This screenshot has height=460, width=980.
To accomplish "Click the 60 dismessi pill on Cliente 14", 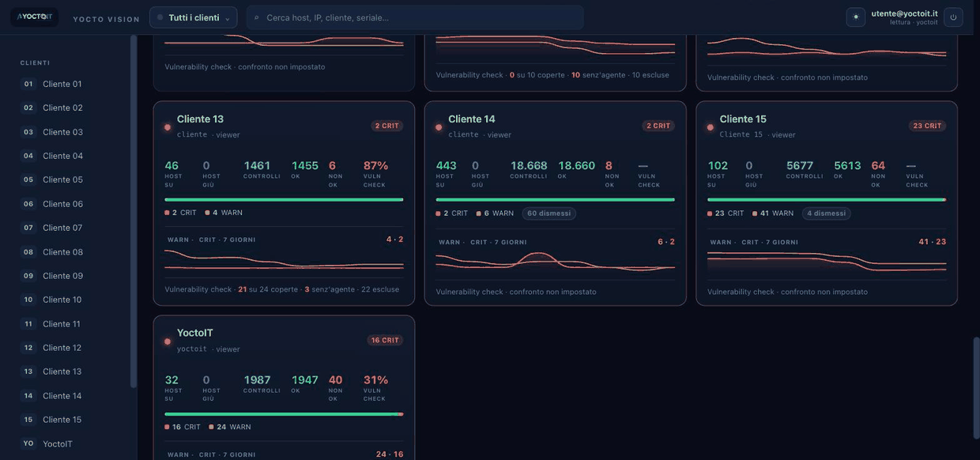I will point(548,213).
